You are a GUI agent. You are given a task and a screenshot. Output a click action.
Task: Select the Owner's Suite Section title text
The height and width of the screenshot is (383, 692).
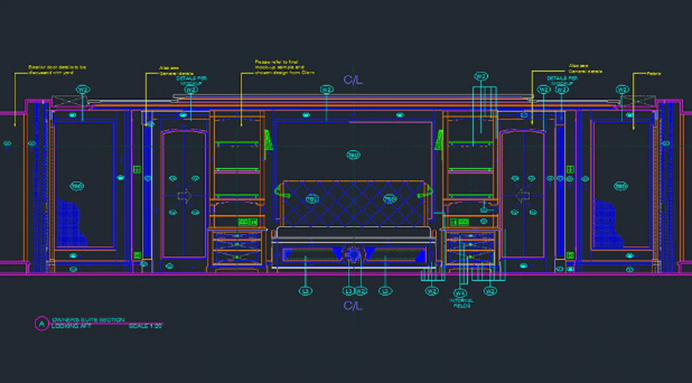[88, 319]
